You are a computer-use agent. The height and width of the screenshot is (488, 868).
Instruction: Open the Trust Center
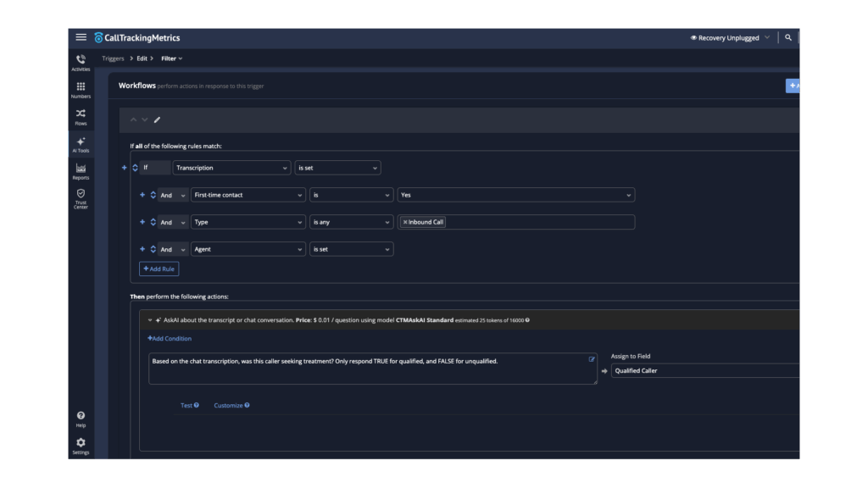tap(80, 197)
